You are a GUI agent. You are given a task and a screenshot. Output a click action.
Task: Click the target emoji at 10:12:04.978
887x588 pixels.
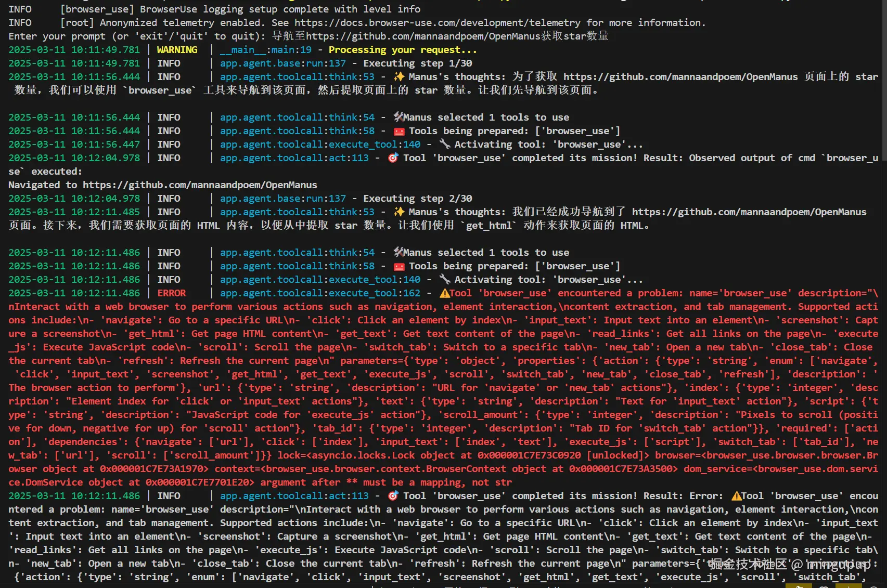(393, 158)
